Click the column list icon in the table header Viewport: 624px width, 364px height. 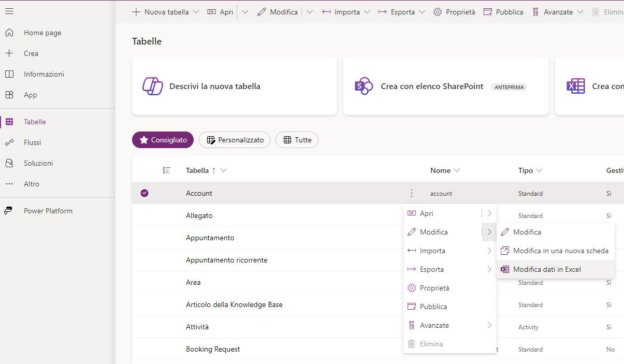point(167,170)
